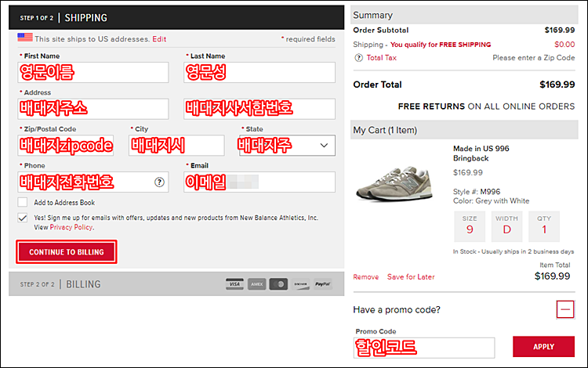Collapse the promo code section minus icon
Image resolution: width=588 pixels, height=368 pixels.
pyautogui.click(x=565, y=309)
